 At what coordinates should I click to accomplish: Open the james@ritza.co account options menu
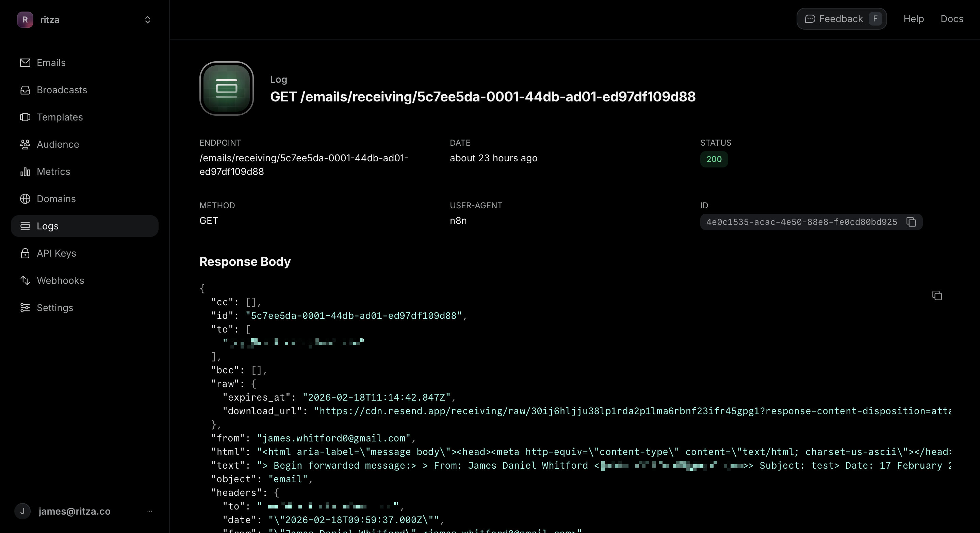click(x=149, y=511)
